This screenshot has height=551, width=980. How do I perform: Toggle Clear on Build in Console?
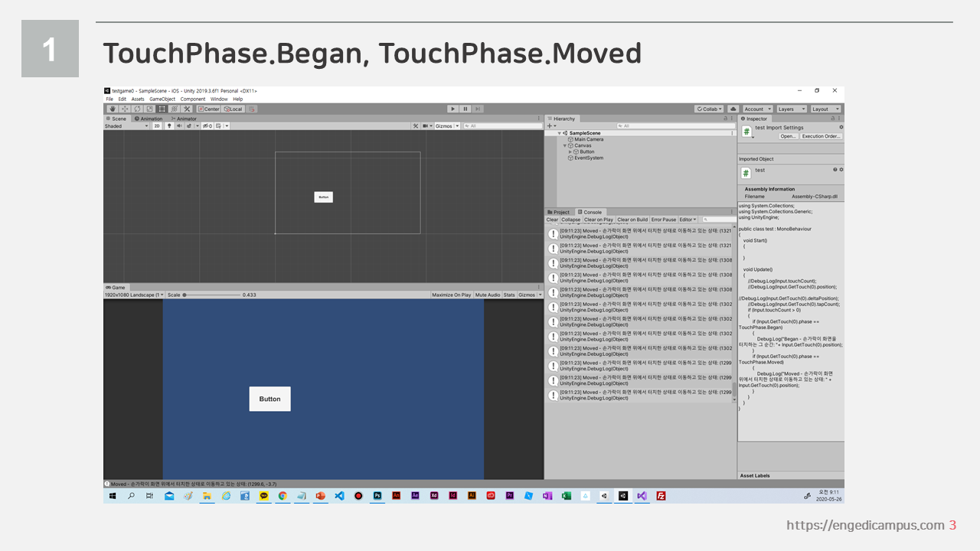[x=632, y=220]
